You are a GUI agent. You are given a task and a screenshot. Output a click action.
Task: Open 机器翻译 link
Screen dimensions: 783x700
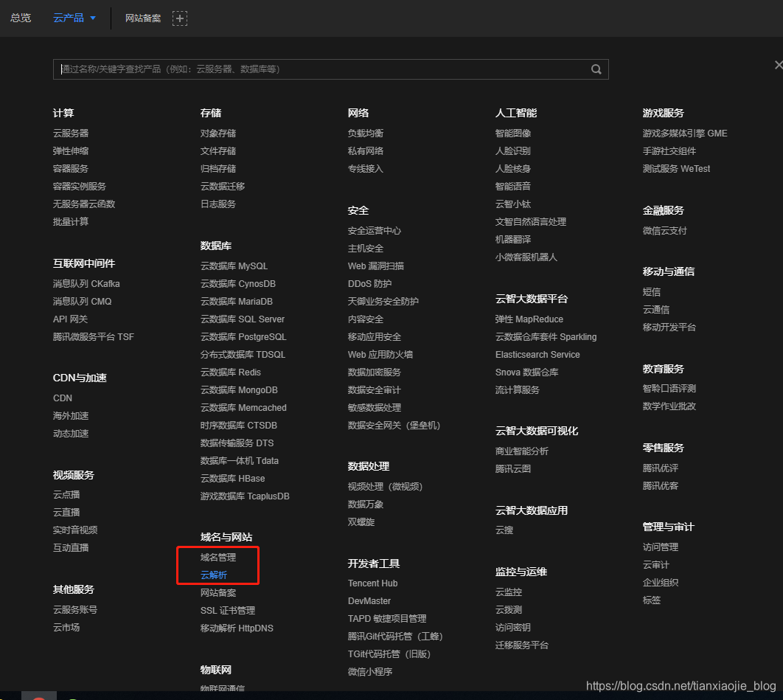coord(513,240)
